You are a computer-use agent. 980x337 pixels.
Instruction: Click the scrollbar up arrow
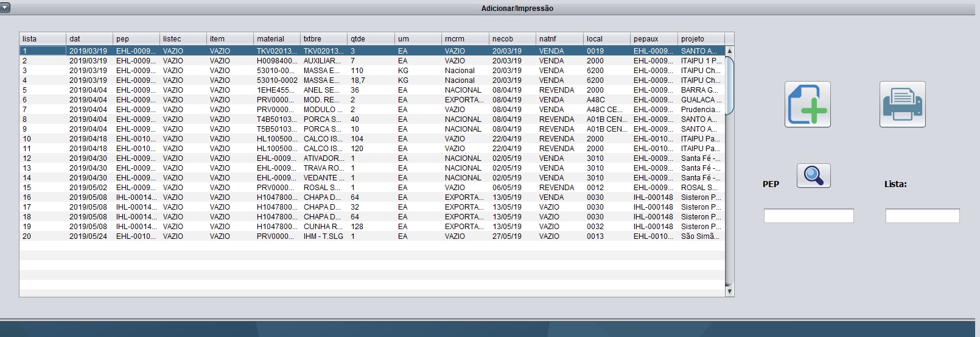click(730, 51)
